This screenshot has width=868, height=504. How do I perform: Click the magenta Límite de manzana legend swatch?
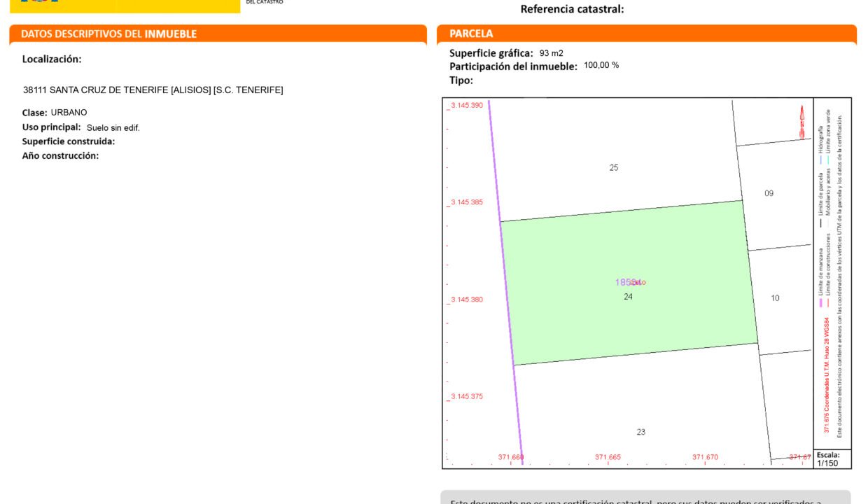click(820, 302)
